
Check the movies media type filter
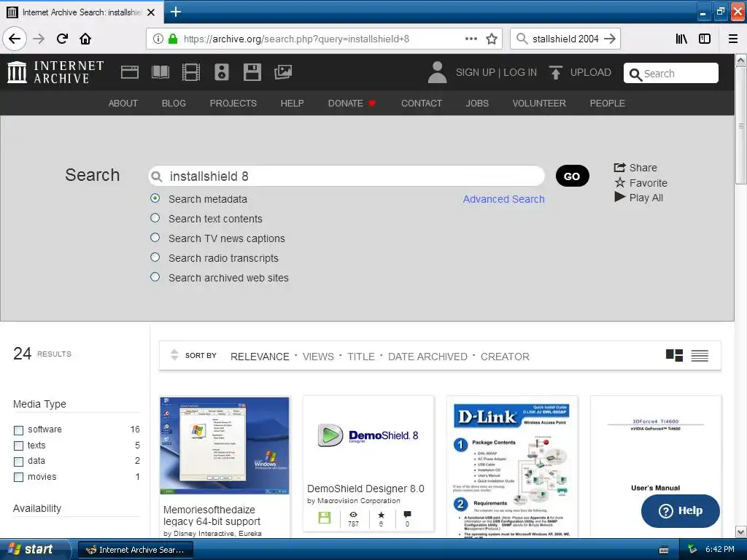point(18,477)
